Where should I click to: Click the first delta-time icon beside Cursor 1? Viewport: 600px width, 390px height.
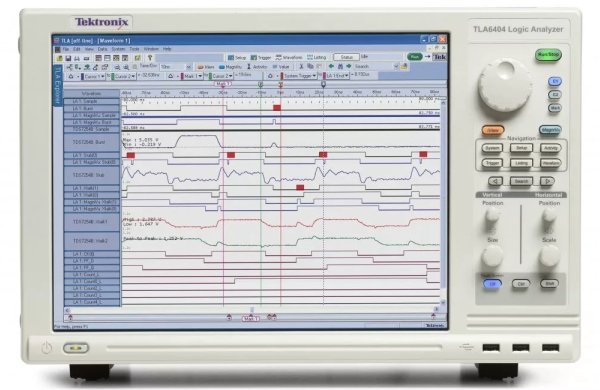point(71,77)
